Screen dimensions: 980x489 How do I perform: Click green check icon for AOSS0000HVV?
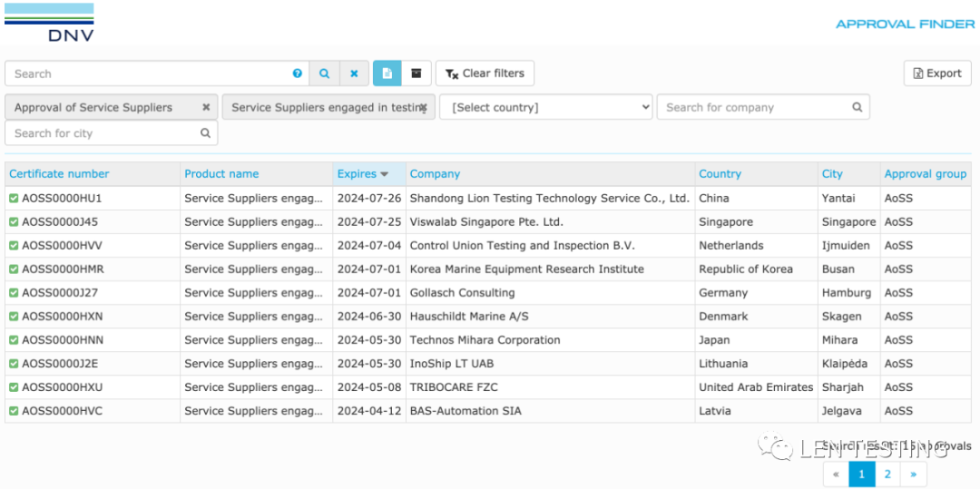click(14, 246)
